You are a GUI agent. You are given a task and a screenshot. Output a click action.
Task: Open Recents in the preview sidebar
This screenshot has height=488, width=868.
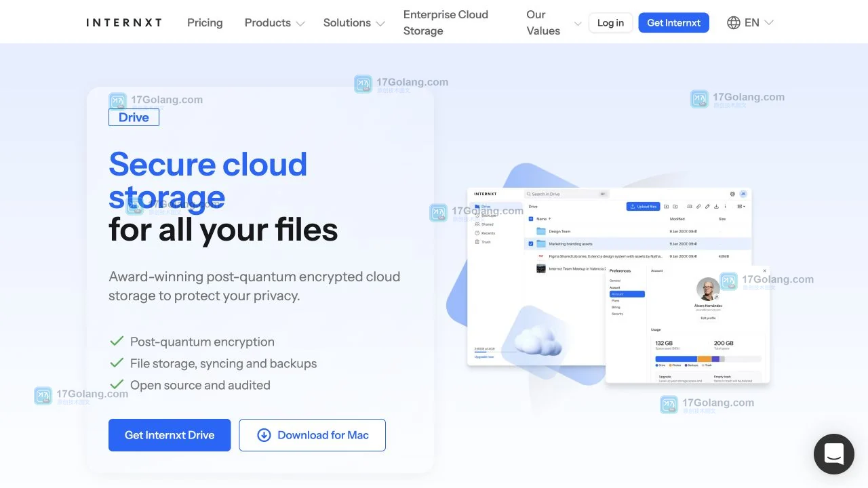point(485,233)
